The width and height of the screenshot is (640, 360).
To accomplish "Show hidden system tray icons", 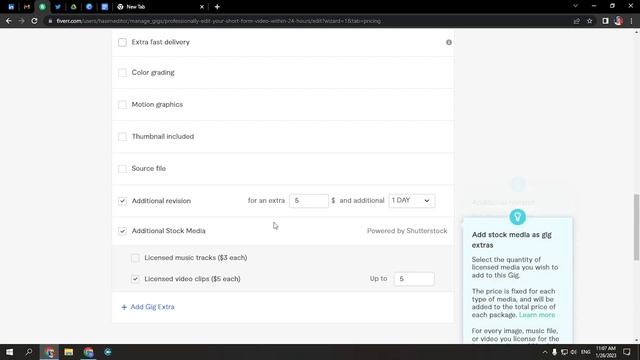I will click(x=544, y=352).
